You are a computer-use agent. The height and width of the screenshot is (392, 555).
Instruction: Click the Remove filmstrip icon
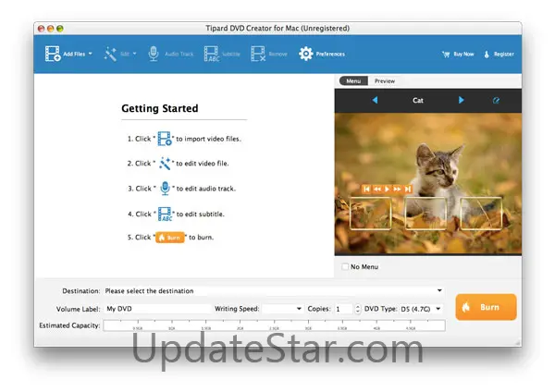258,54
